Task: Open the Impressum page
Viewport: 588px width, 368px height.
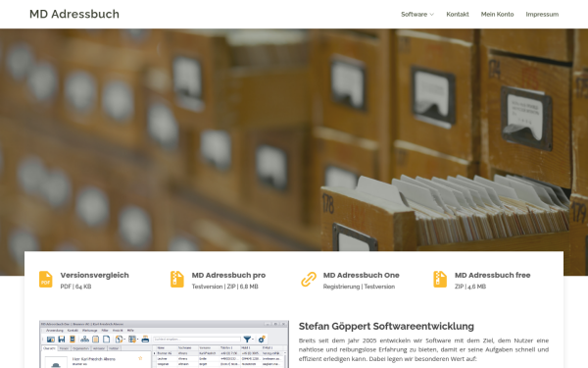Action: (542, 15)
